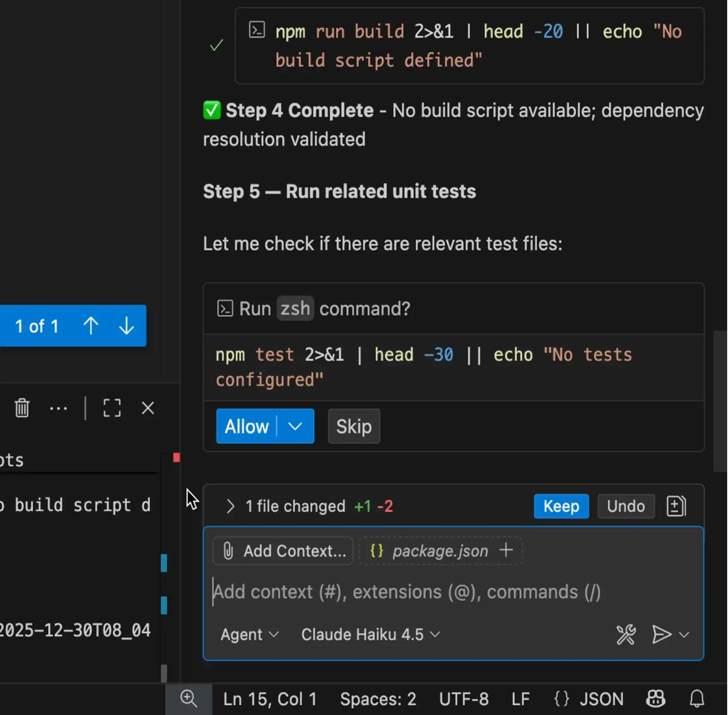Click the maximize panel icon
728x715 pixels.
[112, 408]
